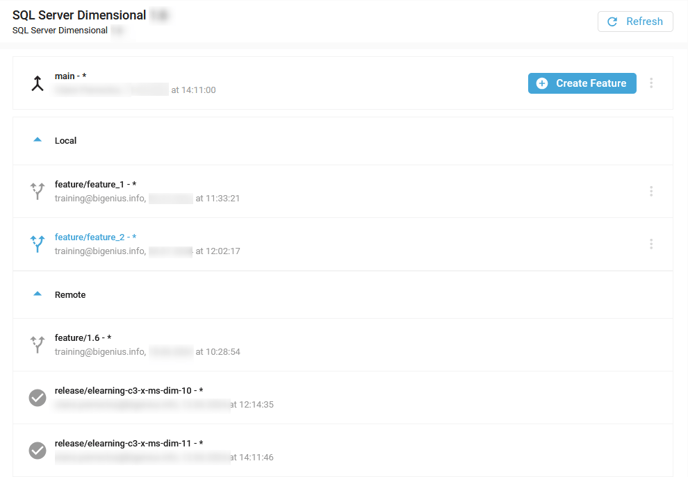Viewport: 688px width, 477px height.
Task: Click the feature/1.6 remote branch icon
Action: pyautogui.click(x=37, y=345)
